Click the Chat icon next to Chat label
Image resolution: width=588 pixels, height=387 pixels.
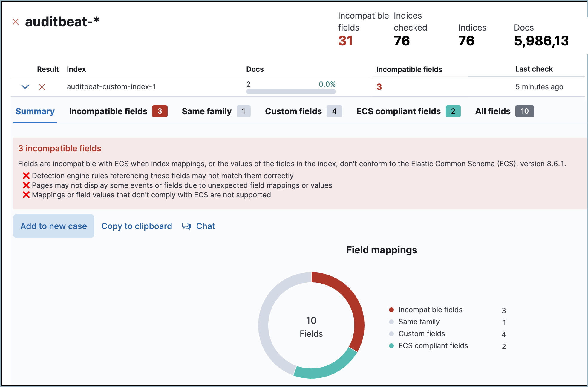186,226
